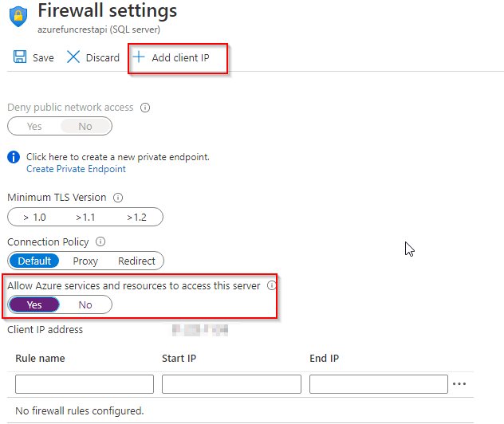
Task: Click the plus icon for Add client IP
Action: click(139, 57)
